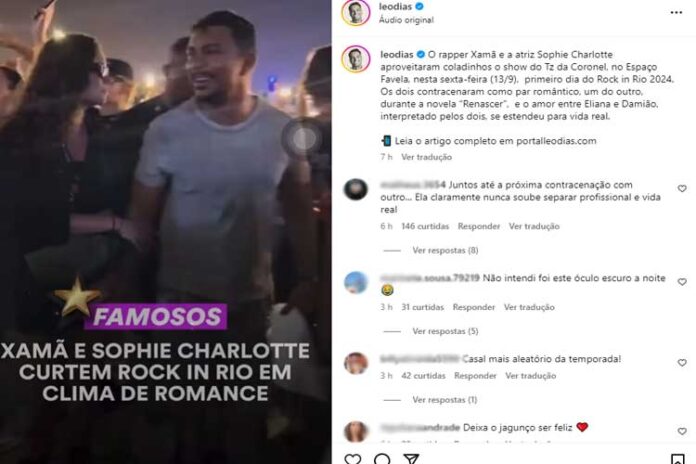Open the '42 curtidas' likes list
Image resolution: width=696 pixels, height=464 pixels.
click(423, 376)
